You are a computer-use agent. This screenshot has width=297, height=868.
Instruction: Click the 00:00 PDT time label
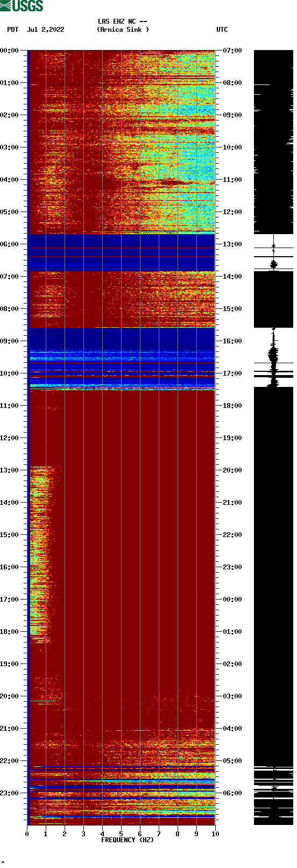click(10, 51)
